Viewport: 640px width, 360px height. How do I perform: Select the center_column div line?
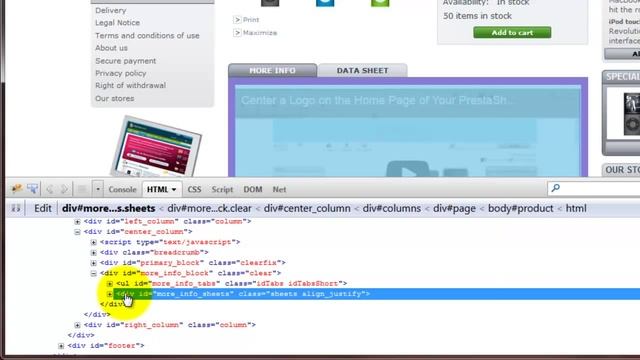(138, 232)
